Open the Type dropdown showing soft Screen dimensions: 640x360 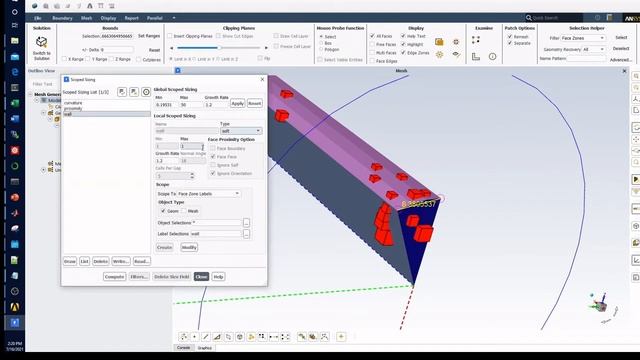pos(241,131)
